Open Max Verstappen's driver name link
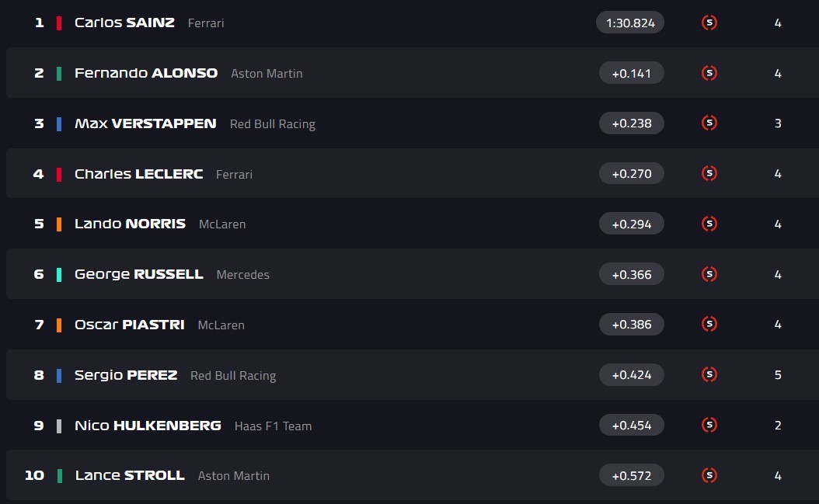The height and width of the screenshot is (504, 819). pyautogui.click(x=145, y=123)
